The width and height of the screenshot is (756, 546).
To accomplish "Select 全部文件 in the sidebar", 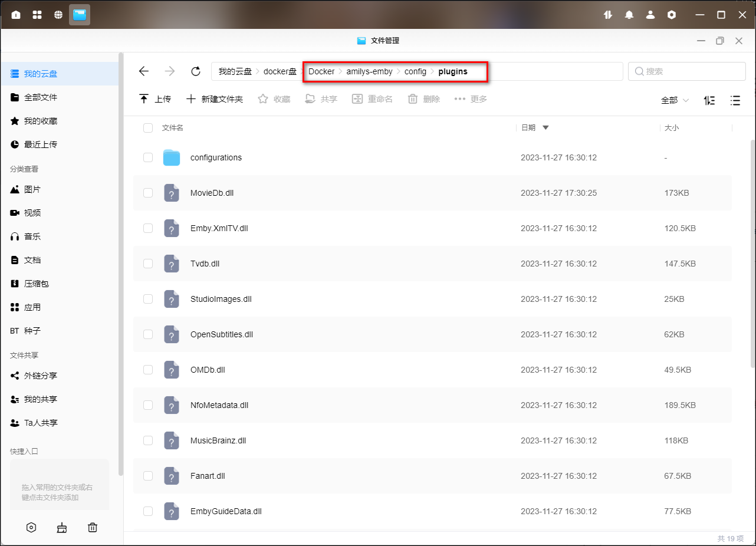I will point(40,97).
